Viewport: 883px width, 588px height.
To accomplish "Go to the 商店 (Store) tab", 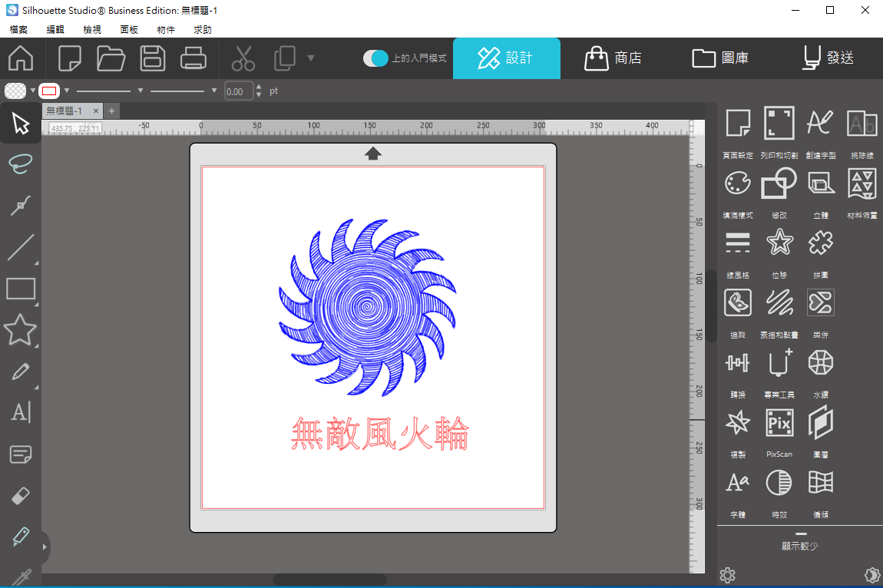I will pos(613,58).
